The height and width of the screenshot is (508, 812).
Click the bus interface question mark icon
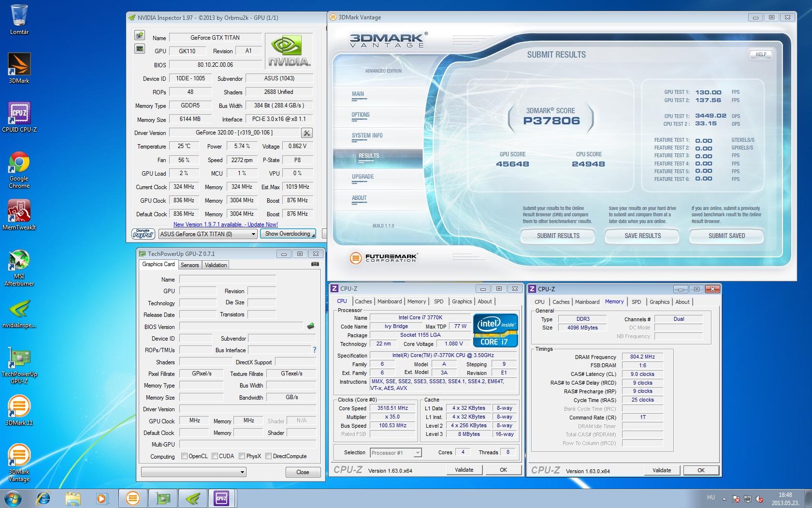(x=314, y=350)
